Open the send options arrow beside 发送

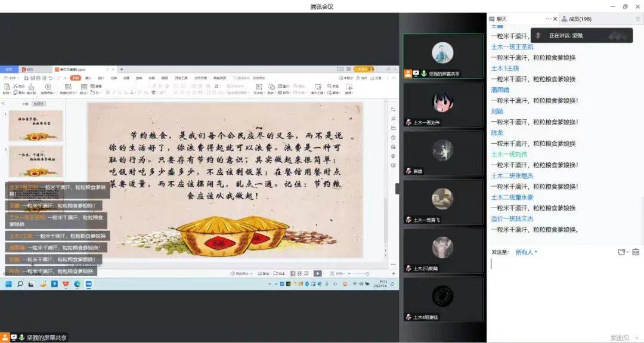click(637, 338)
